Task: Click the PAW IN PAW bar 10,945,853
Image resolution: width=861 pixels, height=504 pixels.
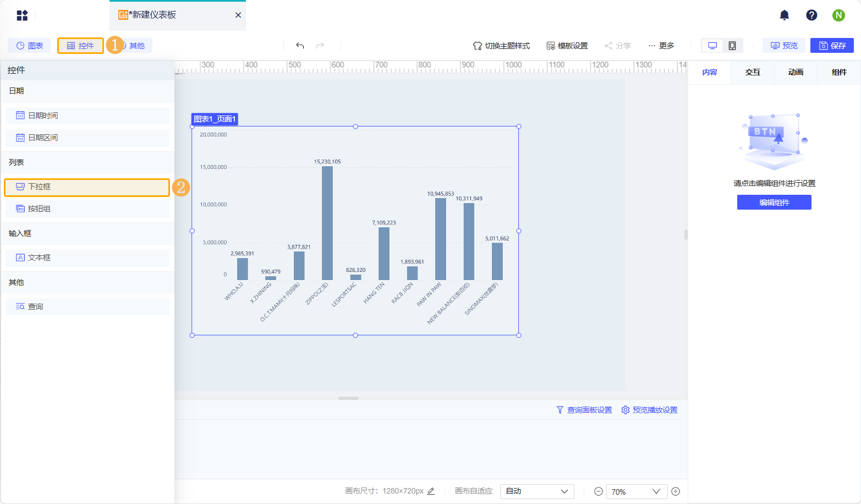Action: [441, 239]
